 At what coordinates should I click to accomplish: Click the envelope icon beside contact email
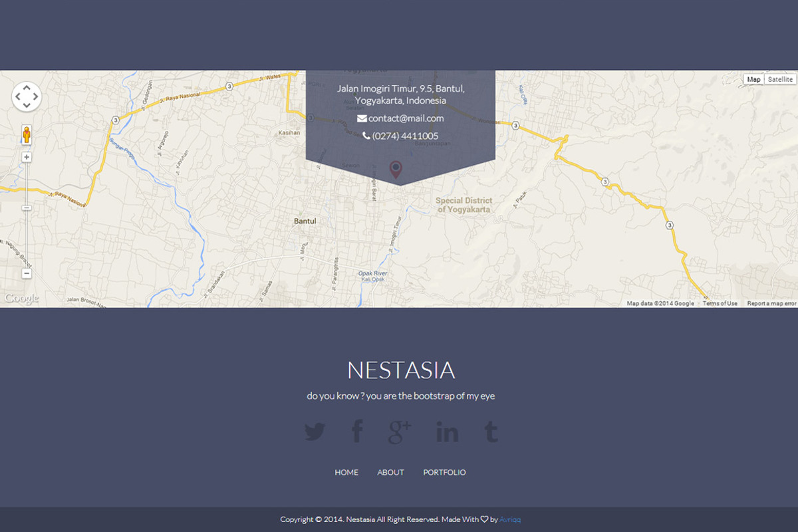pos(362,118)
